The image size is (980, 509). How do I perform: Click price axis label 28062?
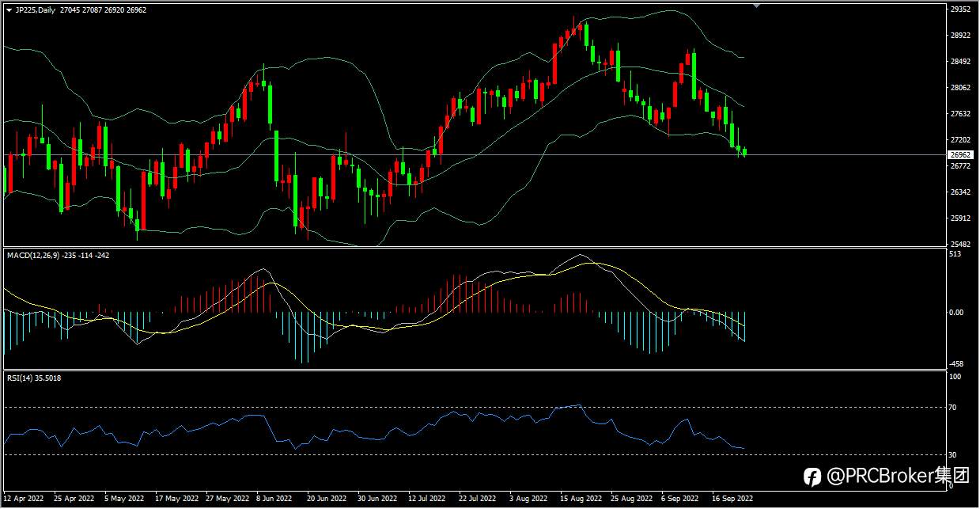tap(959, 88)
